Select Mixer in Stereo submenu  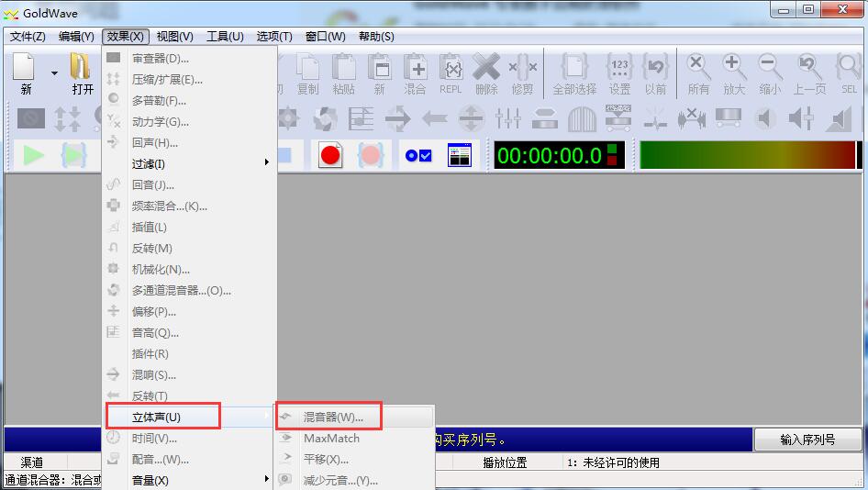(x=333, y=417)
